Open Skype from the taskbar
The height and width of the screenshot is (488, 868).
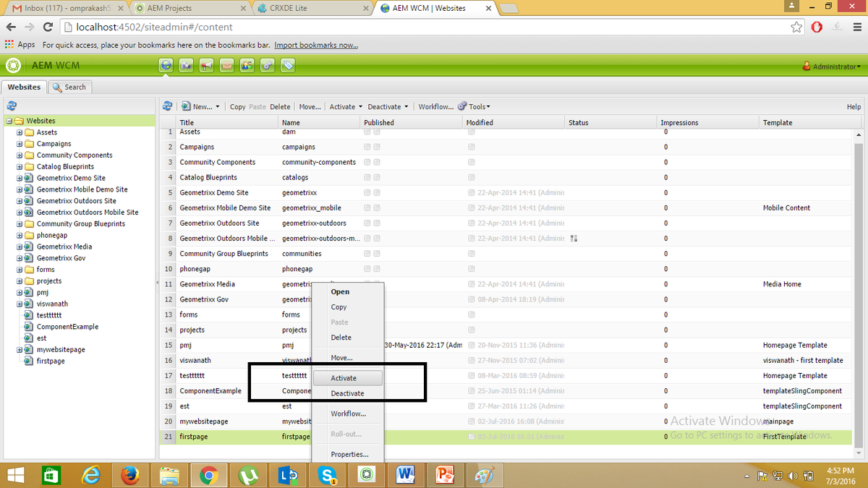pos(327,475)
